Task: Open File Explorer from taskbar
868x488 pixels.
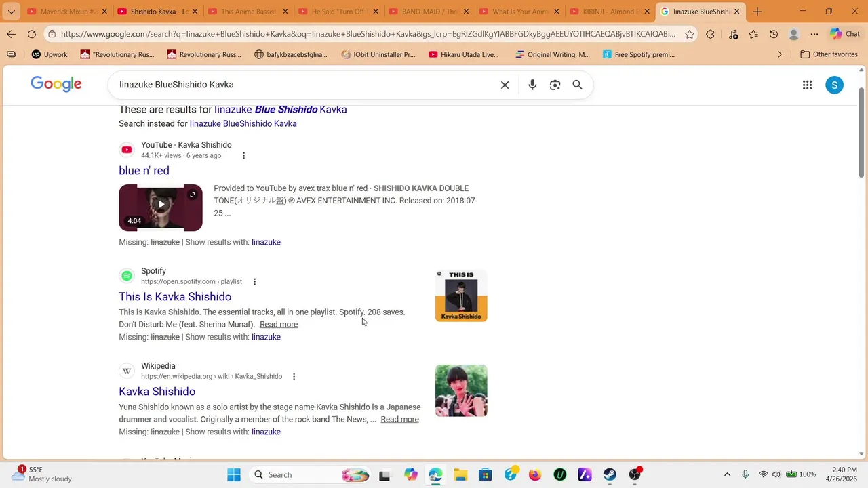Action: (460, 475)
